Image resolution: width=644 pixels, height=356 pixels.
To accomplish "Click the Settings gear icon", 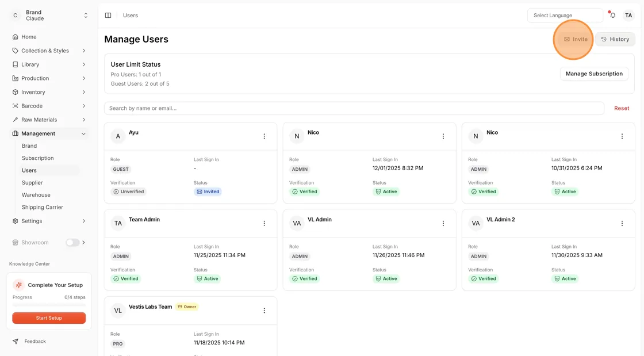I will [x=15, y=221].
